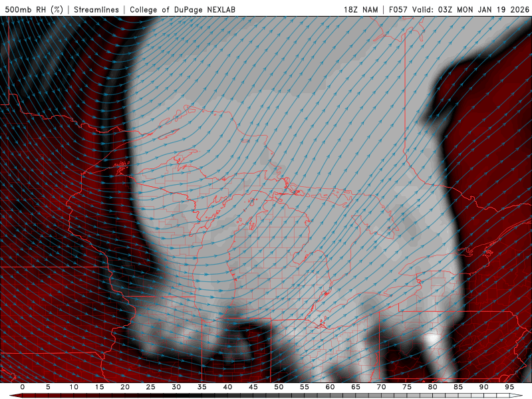
Task: Select the "15" value on the color scale
Action: pos(99,387)
